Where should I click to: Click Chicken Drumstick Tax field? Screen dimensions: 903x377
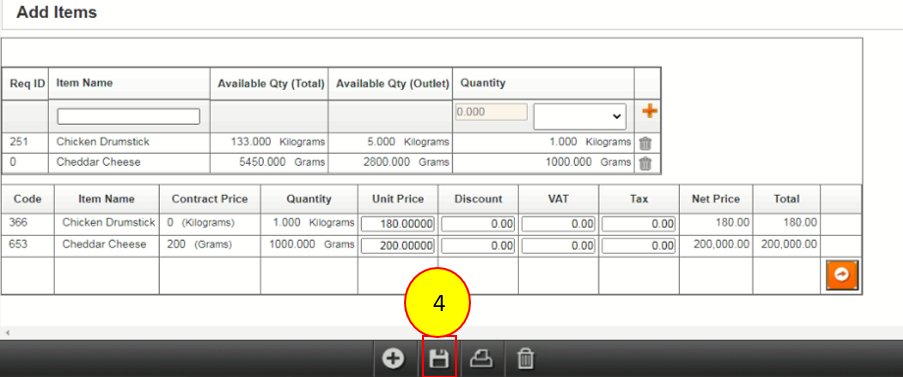pos(639,224)
